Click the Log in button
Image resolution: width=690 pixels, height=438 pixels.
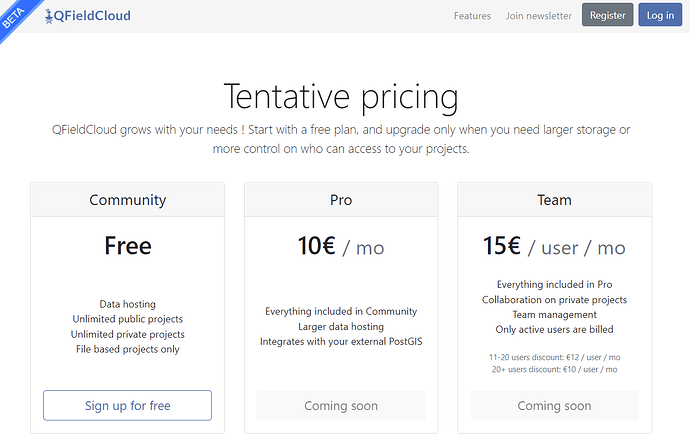pyautogui.click(x=660, y=16)
